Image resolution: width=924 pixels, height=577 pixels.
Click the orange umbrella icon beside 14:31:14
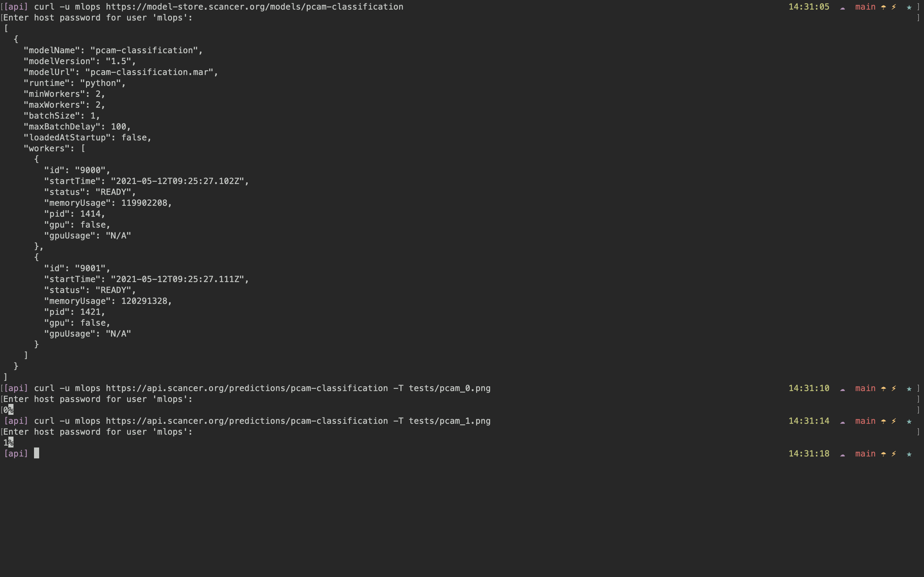tap(883, 421)
